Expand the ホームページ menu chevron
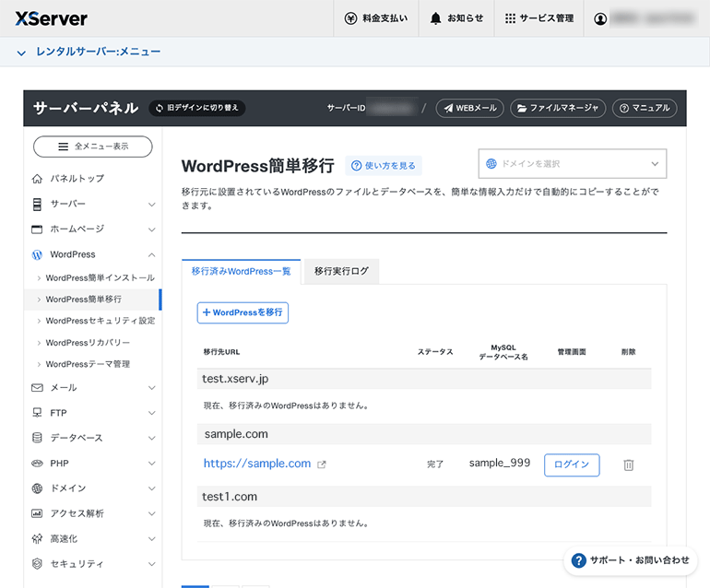 point(152,229)
